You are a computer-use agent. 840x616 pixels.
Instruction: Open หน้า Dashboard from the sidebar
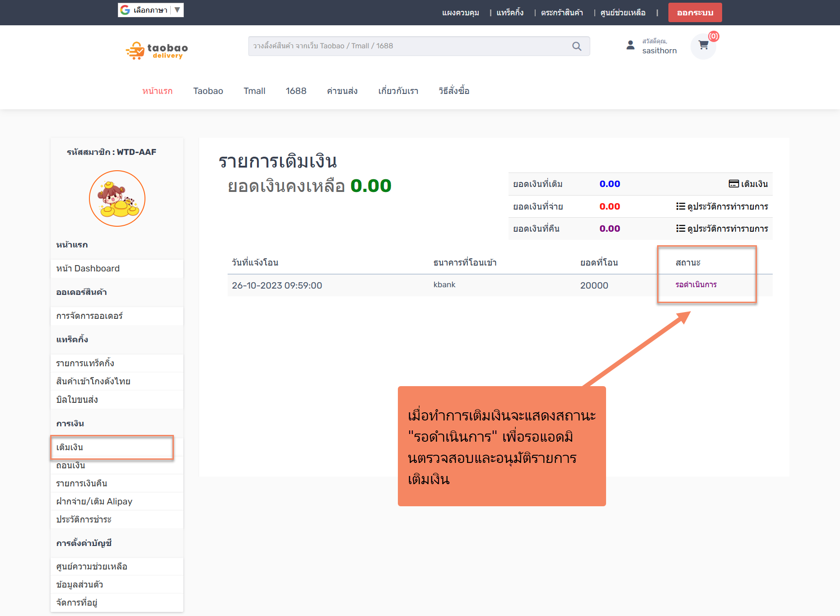88,268
